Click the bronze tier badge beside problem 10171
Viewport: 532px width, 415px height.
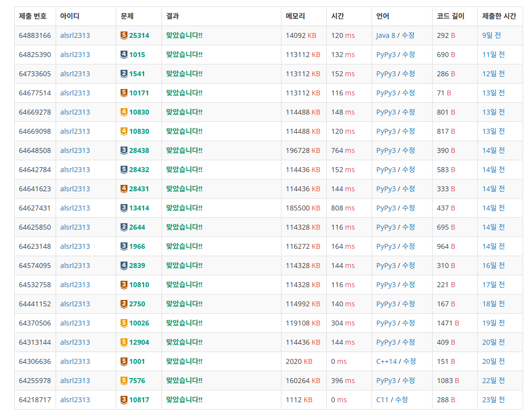pos(124,93)
